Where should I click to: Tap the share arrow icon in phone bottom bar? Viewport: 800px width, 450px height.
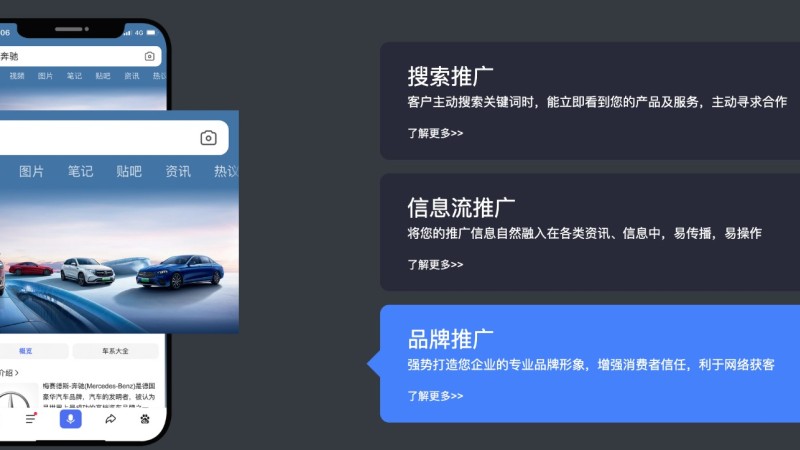coord(110,419)
